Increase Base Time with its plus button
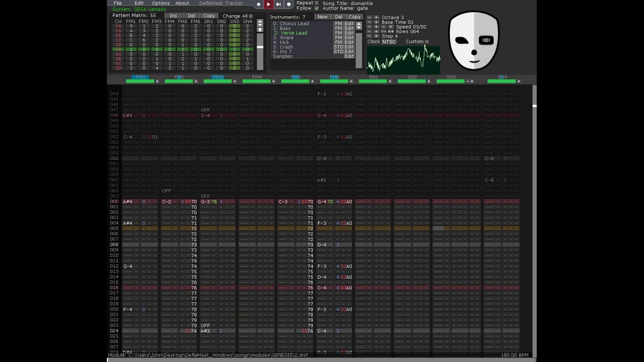The image size is (644, 362). pyautogui.click(x=376, y=22)
